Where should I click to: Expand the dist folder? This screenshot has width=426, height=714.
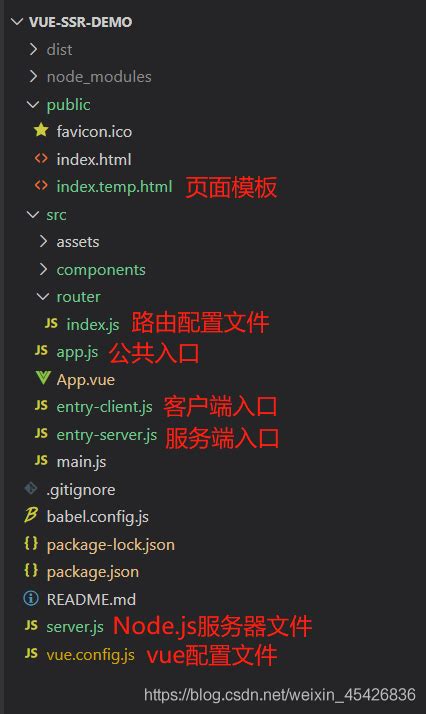click(x=33, y=49)
